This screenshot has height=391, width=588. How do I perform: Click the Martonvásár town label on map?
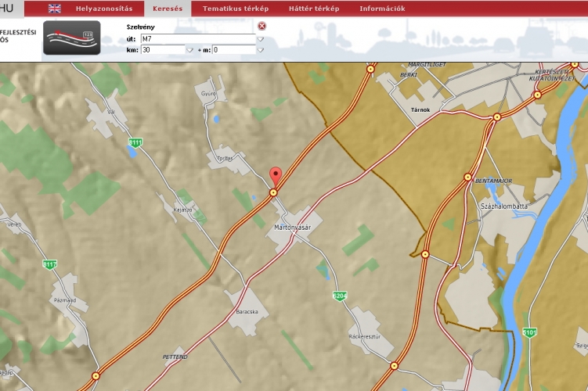(293, 228)
